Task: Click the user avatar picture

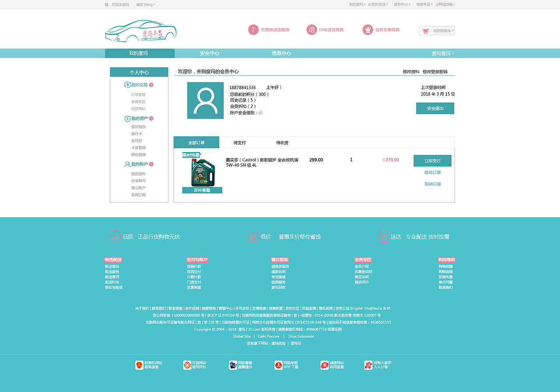Action: pos(205,101)
